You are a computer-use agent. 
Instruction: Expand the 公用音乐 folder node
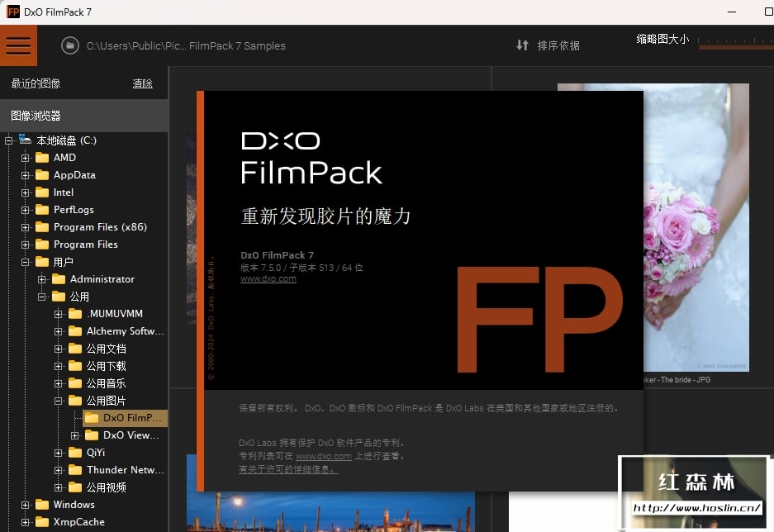[x=59, y=383]
